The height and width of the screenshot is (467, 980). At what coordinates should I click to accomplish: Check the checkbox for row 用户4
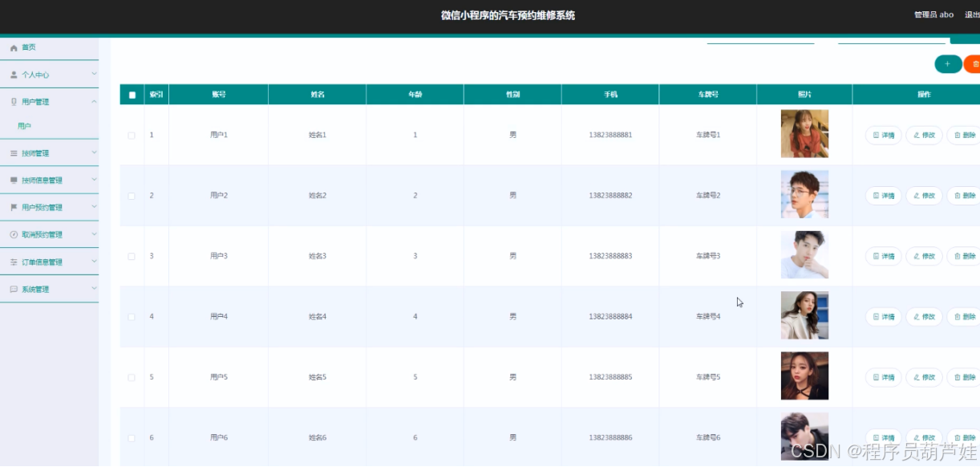(x=132, y=317)
